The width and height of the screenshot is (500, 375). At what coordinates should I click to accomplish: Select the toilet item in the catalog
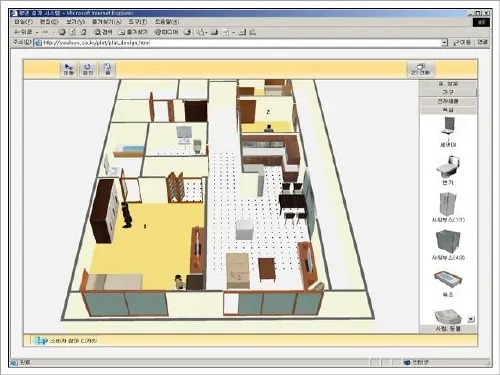coord(448,170)
